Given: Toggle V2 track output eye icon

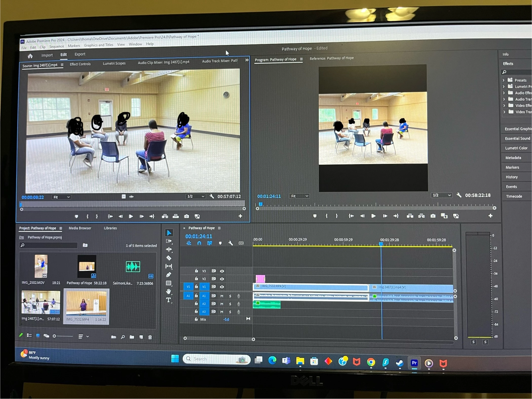Looking at the screenshot, I should (x=222, y=279).
